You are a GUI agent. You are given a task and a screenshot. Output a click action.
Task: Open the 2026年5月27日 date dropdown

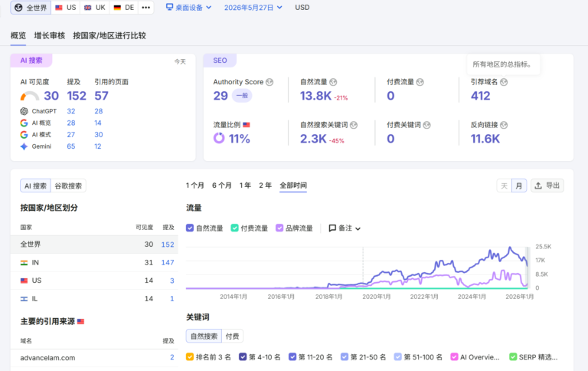(x=253, y=8)
